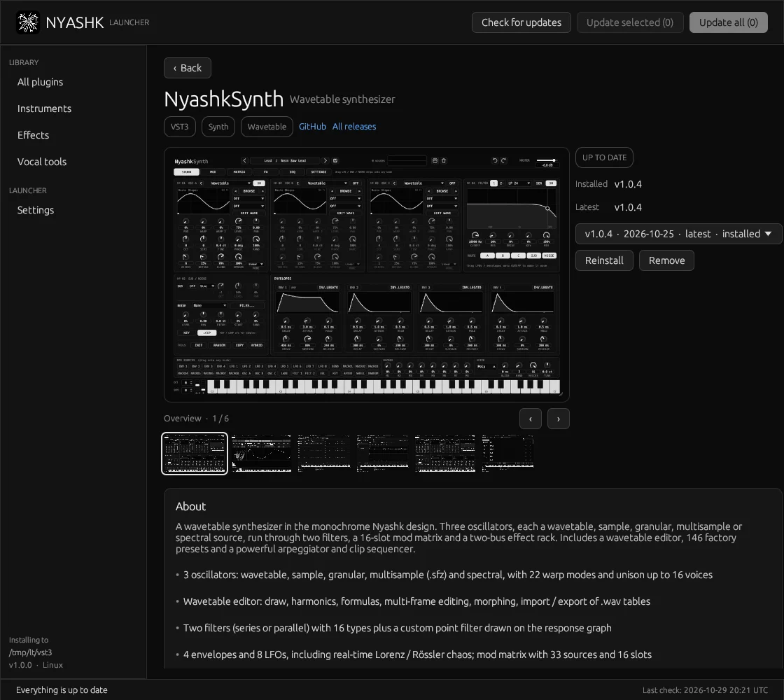Click 'Everything is up to date' status message
Screen dimensions: 784x700
[62, 690]
